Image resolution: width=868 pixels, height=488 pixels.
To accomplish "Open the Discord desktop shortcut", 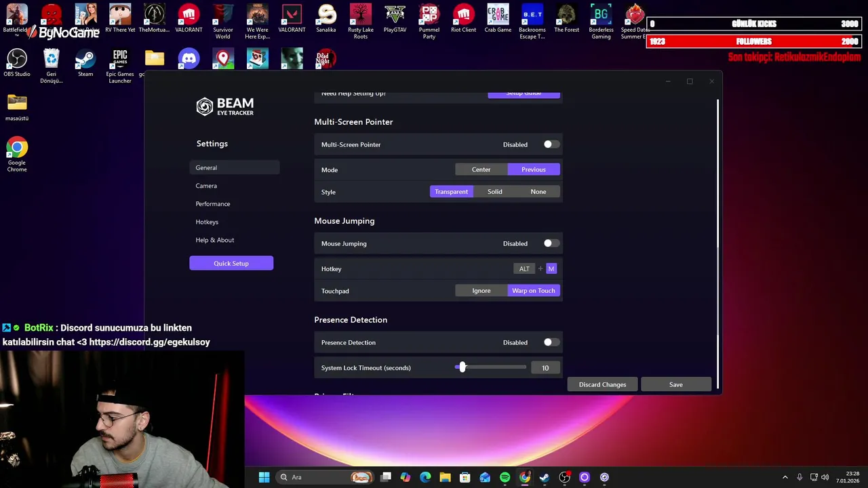I will click(x=189, y=59).
